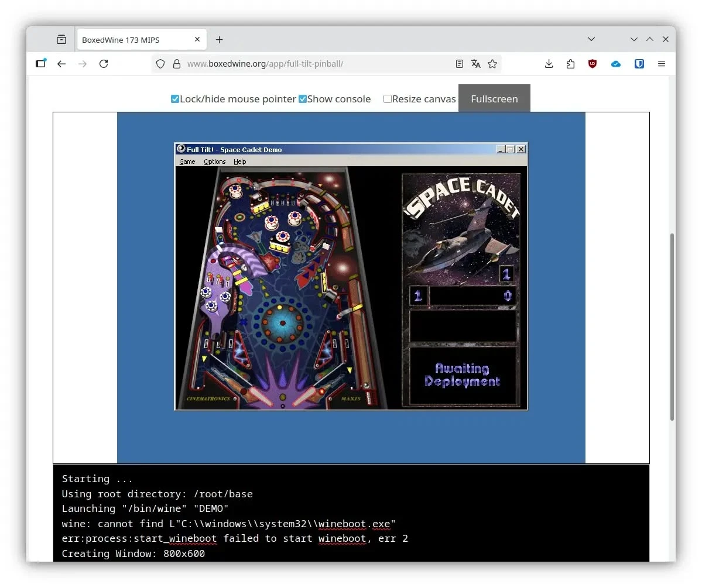Open the downloads panel icon

click(x=549, y=64)
